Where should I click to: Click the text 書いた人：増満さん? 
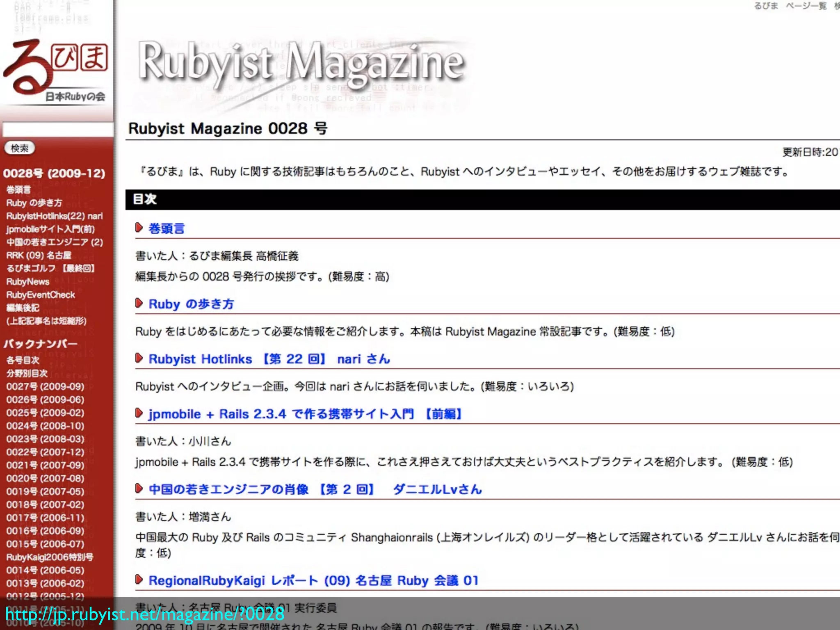[183, 517]
